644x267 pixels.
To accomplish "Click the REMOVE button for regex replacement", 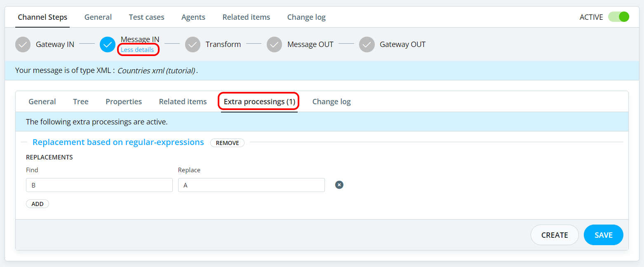I will pos(227,143).
